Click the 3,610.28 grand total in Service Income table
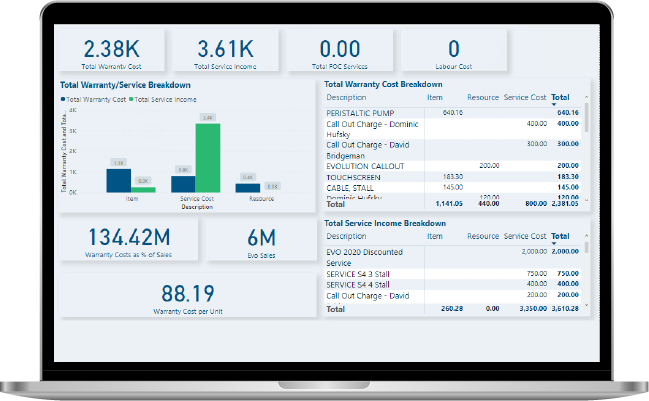Screen dimensions: 649x401 [x=565, y=308]
